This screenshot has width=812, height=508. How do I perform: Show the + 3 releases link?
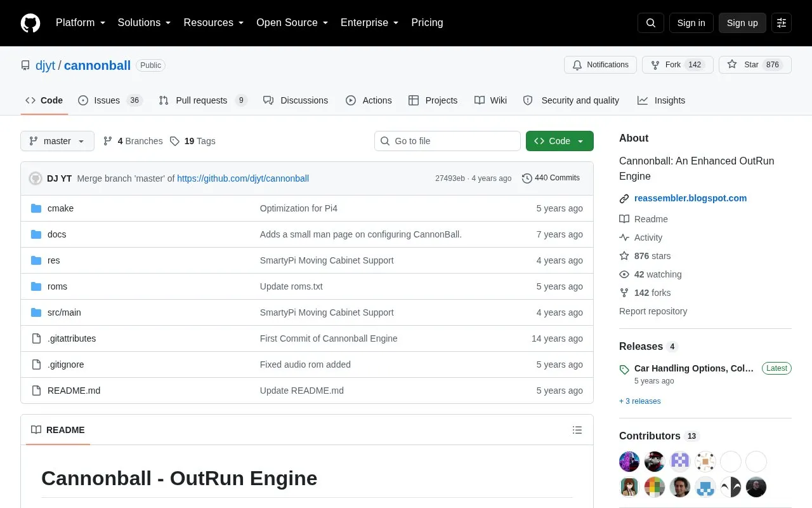[x=640, y=401]
